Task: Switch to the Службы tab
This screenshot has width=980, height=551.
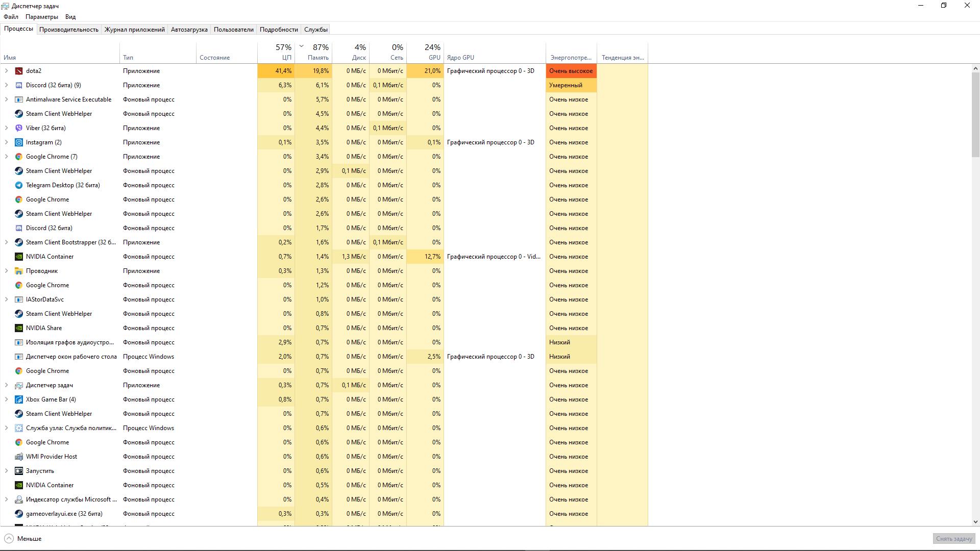Action: (x=316, y=30)
